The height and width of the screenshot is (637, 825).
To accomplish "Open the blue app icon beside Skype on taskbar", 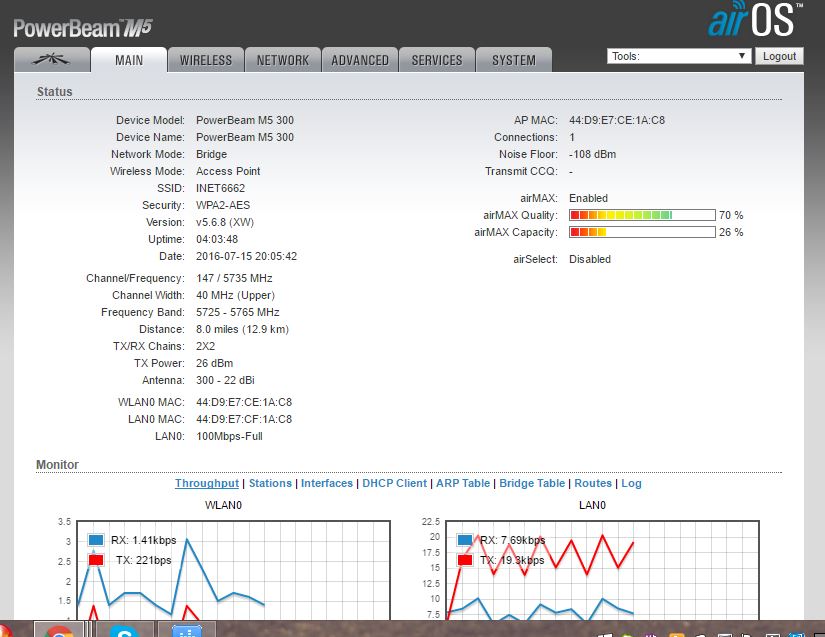I will click(x=186, y=630).
